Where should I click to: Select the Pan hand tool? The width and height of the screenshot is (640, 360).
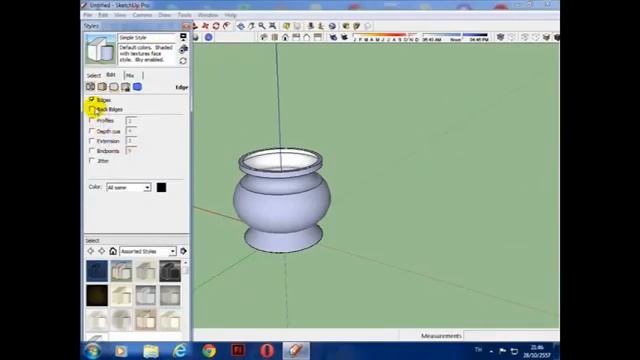click(x=251, y=26)
